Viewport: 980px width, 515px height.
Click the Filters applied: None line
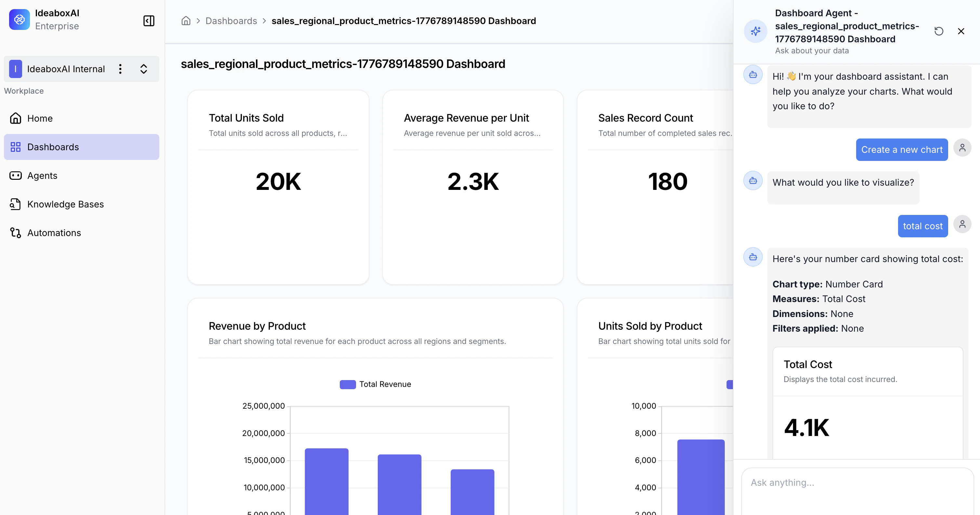(x=818, y=328)
